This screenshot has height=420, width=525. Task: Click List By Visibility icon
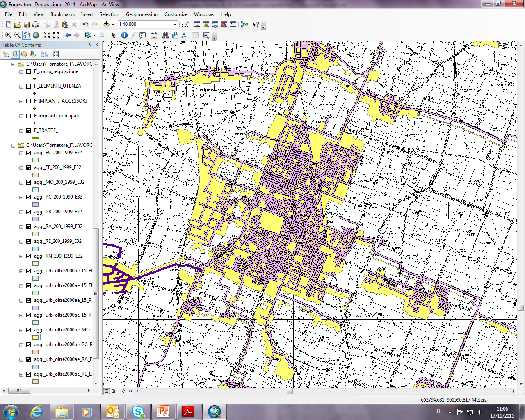coord(24,54)
